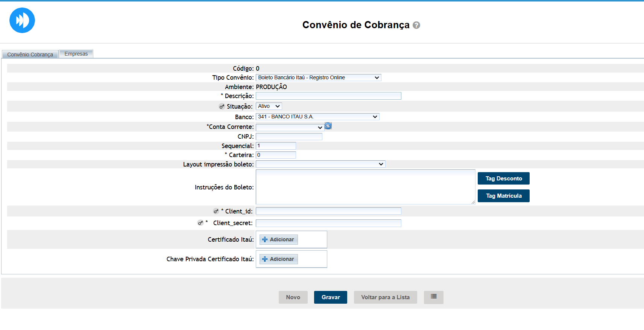Focus the CNPJ input field

click(289, 136)
